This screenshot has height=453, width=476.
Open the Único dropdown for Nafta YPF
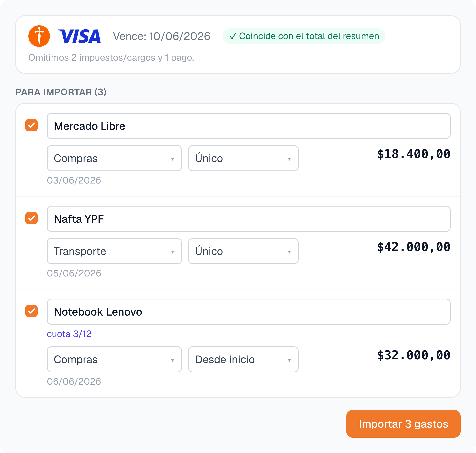point(243,251)
